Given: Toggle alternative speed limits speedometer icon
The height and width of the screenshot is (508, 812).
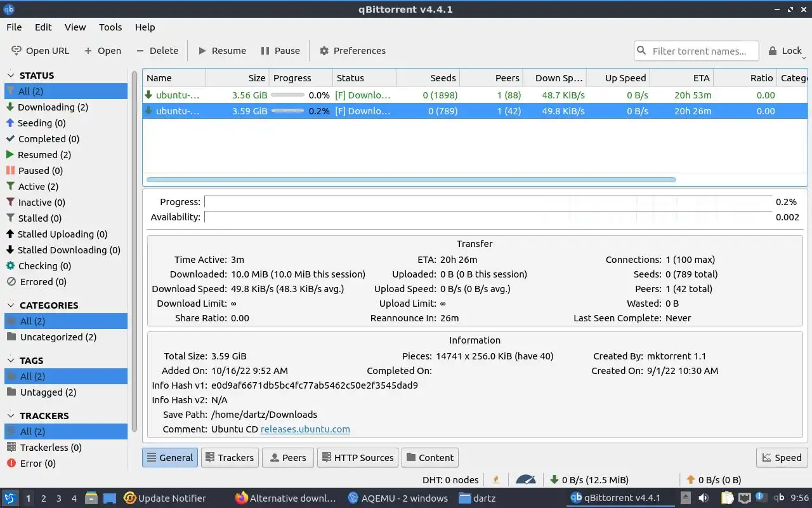Looking at the screenshot, I should coord(526,480).
